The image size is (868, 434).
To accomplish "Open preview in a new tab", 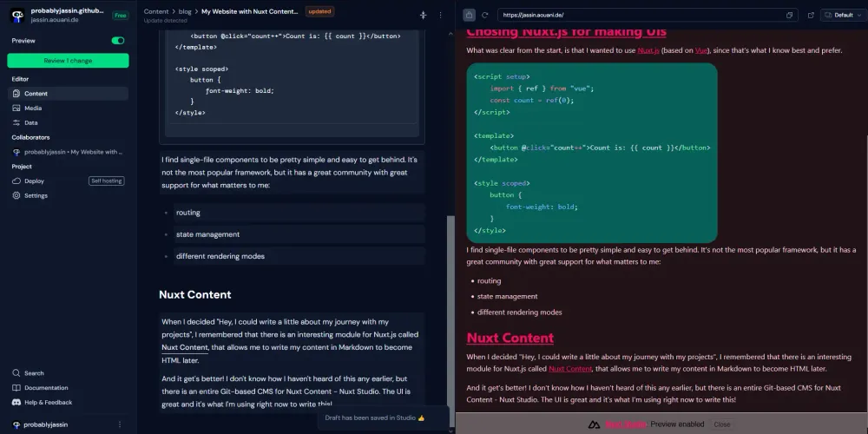I will click(x=811, y=15).
